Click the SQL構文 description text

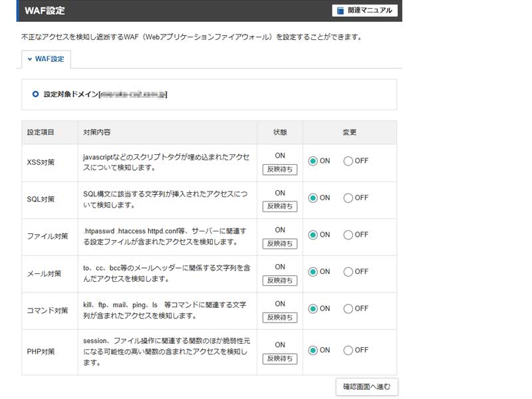(165, 199)
